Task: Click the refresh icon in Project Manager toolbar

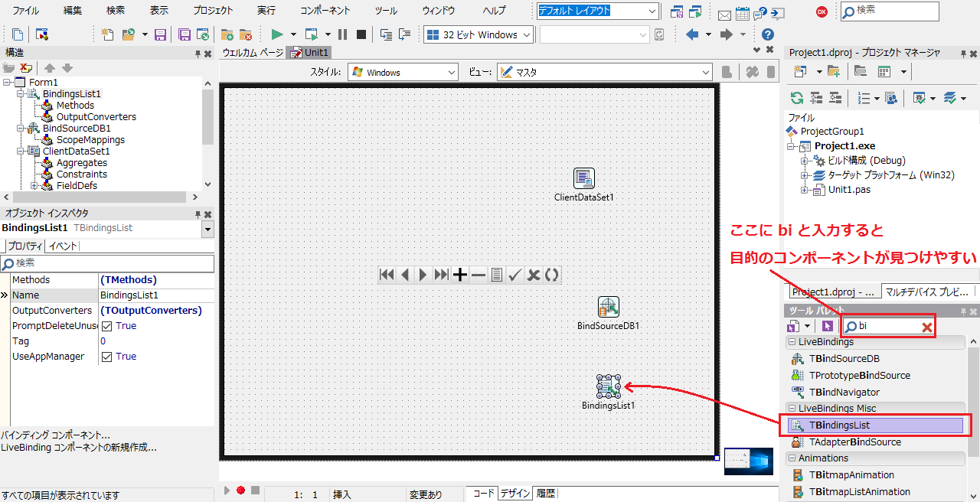Action: (x=797, y=98)
